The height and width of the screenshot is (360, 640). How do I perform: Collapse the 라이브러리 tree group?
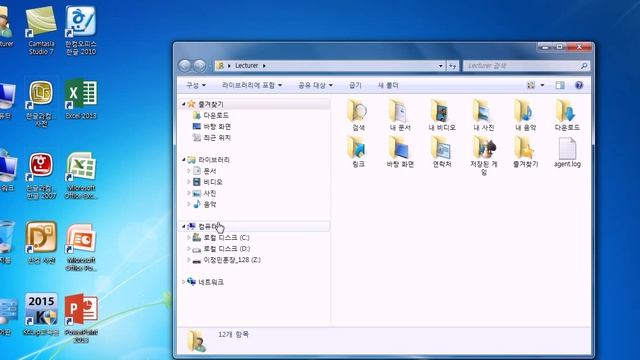click(x=183, y=160)
